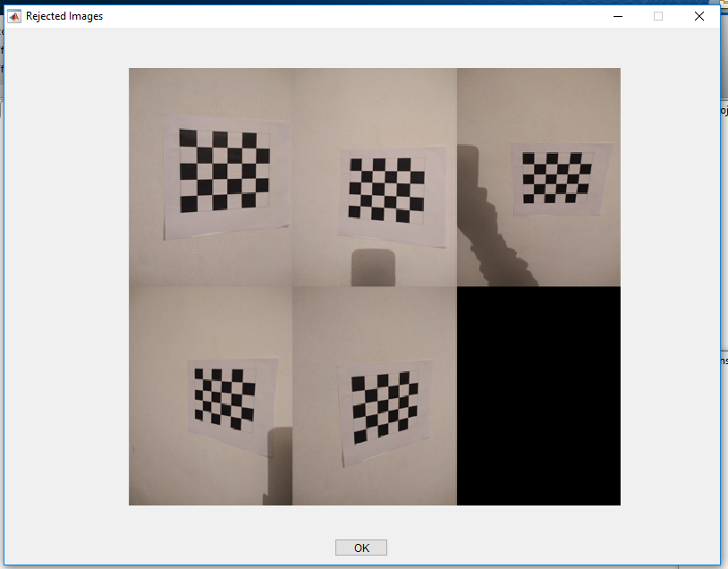The image size is (728, 569).
Task: Click the MATLAB icon in the title bar
Action: 14,16
